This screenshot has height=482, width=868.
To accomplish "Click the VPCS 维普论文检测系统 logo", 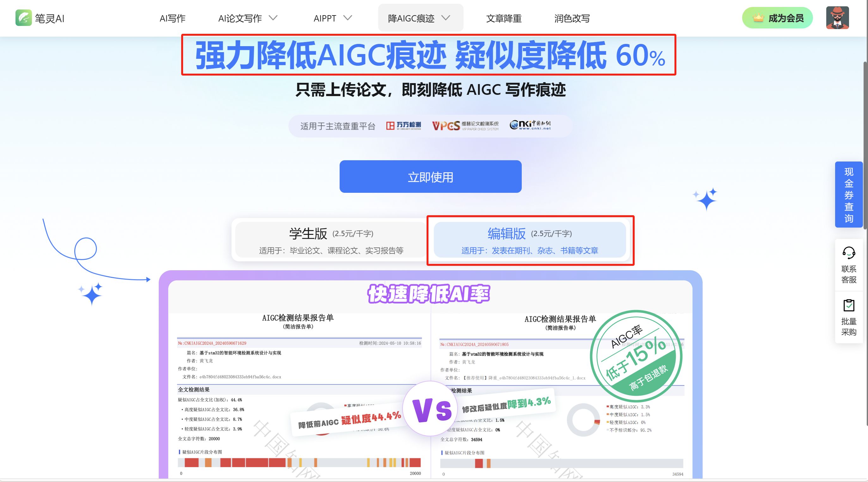I will 465,126.
